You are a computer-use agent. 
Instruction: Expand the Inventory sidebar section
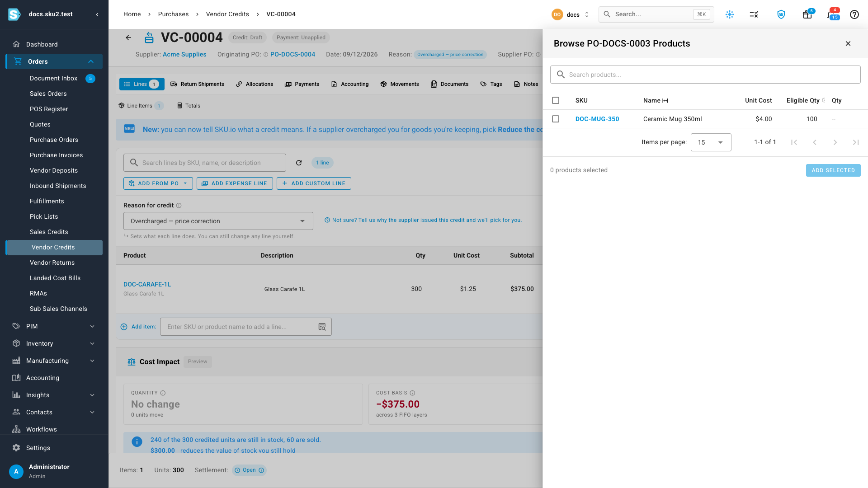coord(54,343)
